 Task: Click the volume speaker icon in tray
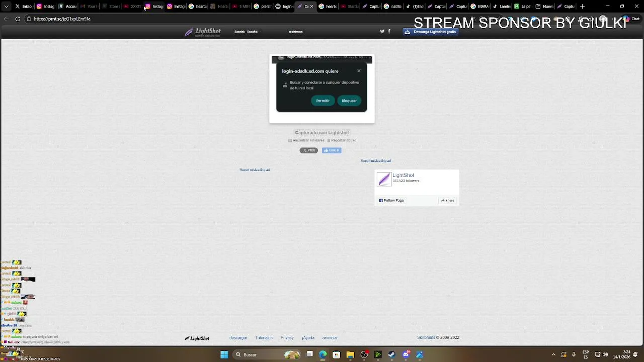coord(605,354)
